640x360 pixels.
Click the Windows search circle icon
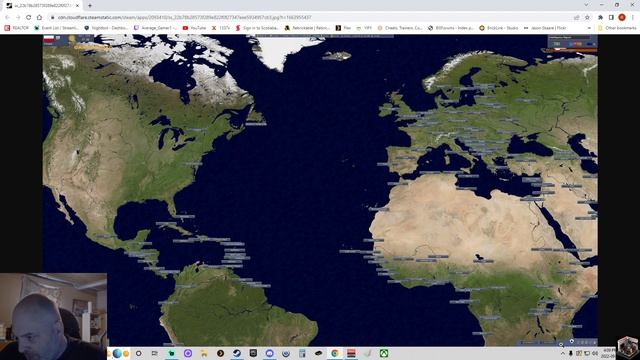pos(138,353)
